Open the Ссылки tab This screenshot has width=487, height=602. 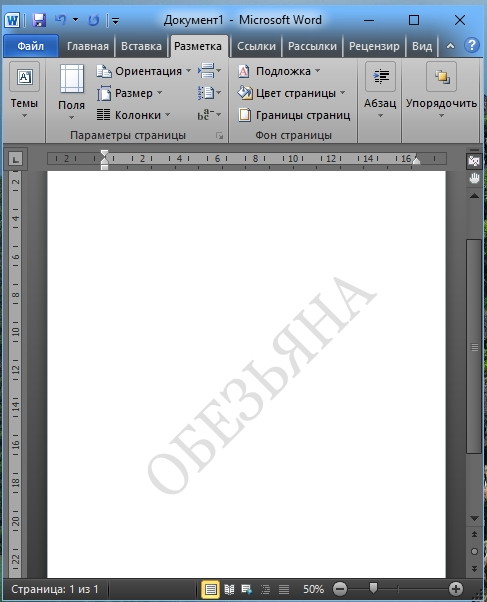pos(256,46)
